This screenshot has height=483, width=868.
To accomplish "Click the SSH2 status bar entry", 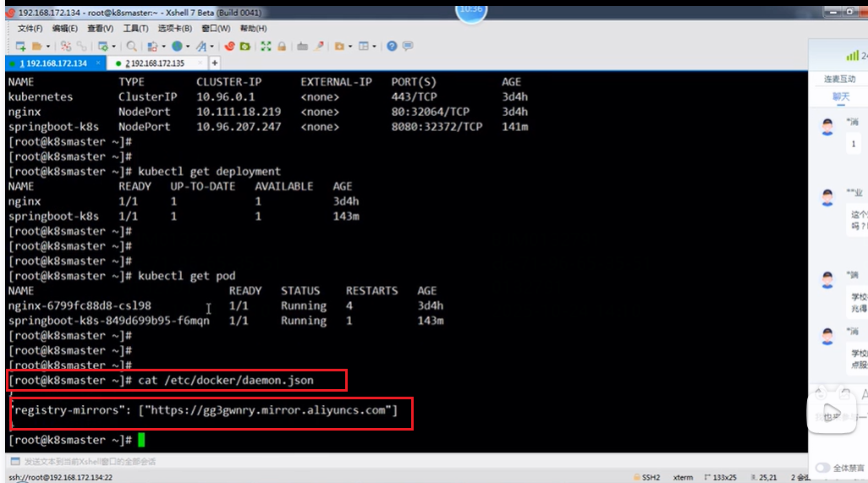I will point(647,477).
